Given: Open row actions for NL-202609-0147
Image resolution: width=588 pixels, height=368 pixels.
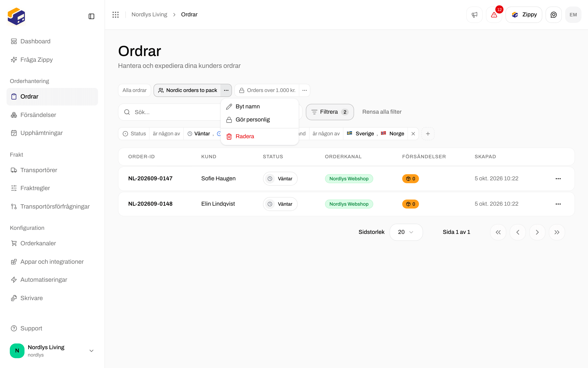Looking at the screenshot, I should pyautogui.click(x=558, y=179).
